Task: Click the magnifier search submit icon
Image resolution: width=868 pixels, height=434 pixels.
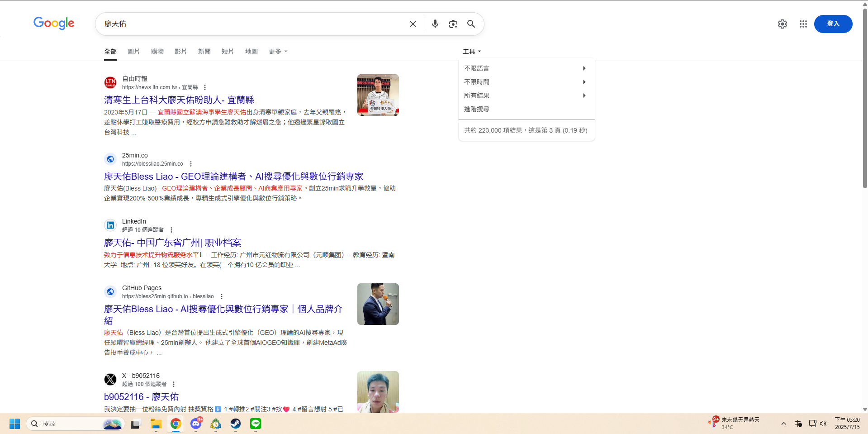Action: click(471, 24)
